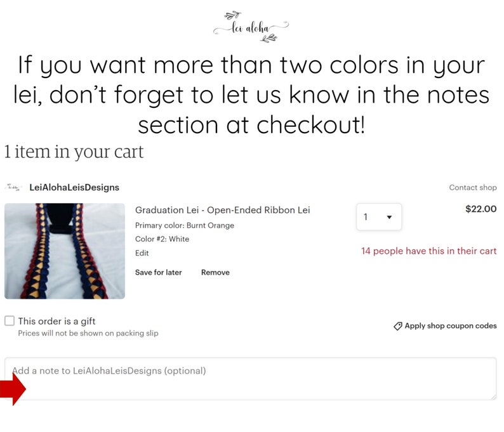This screenshot has width=504, height=432.
Task: Click the ribbon lei product thumbnail
Action: (x=65, y=251)
